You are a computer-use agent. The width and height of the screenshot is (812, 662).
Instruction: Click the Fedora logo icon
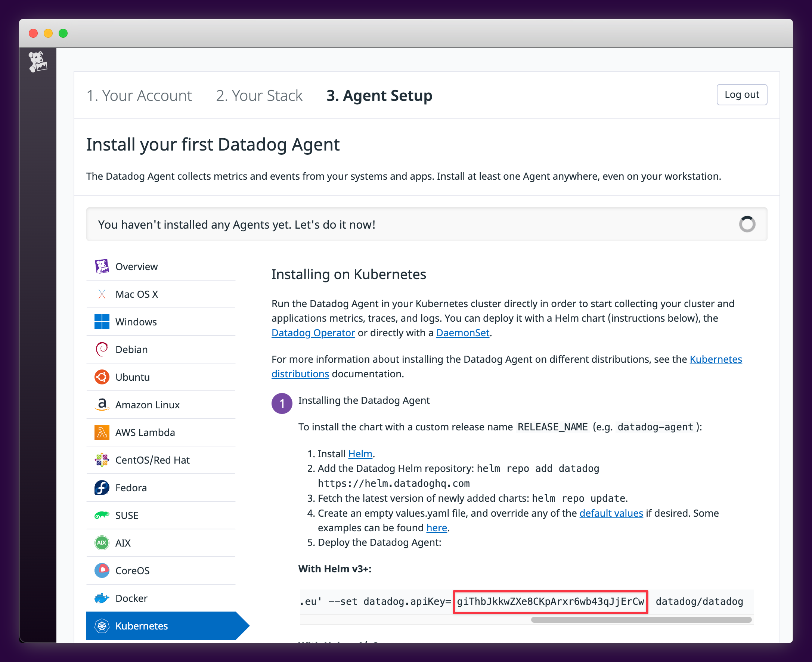tap(102, 488)
